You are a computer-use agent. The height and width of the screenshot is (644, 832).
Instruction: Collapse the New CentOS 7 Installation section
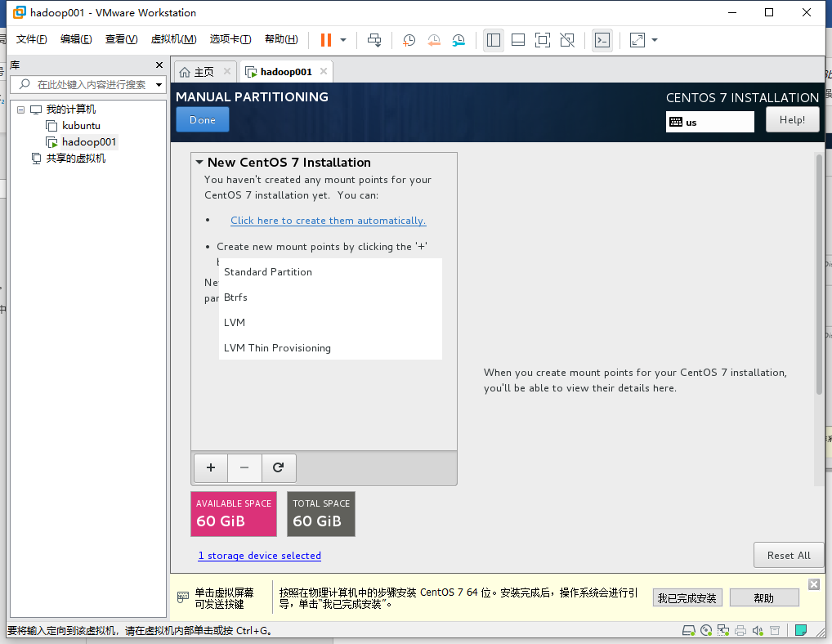click(199, 163)
